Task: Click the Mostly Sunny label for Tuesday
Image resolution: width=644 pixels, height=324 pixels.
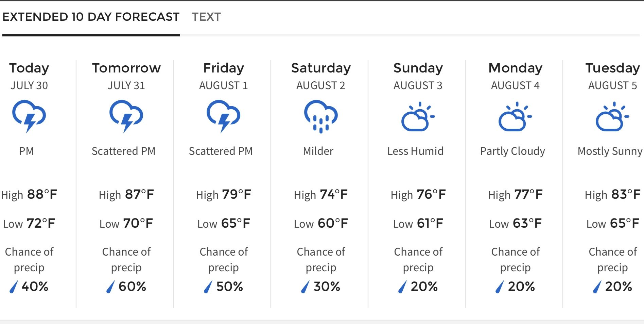Action: [x=610, y=151]
